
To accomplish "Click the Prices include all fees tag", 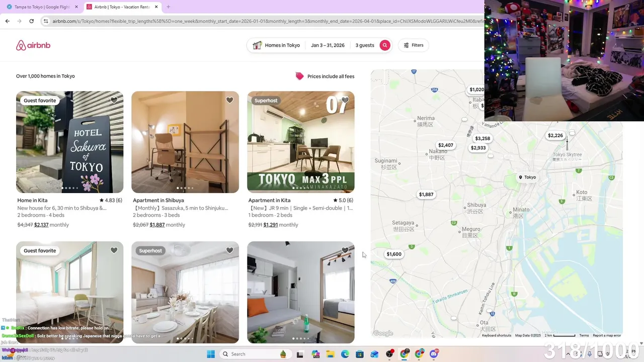I will tap(325, 76).
